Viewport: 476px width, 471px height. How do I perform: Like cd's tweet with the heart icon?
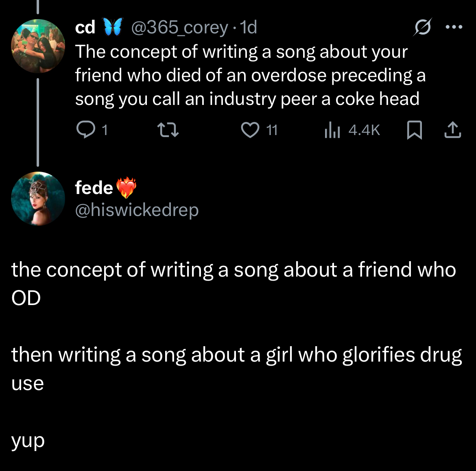250,130
